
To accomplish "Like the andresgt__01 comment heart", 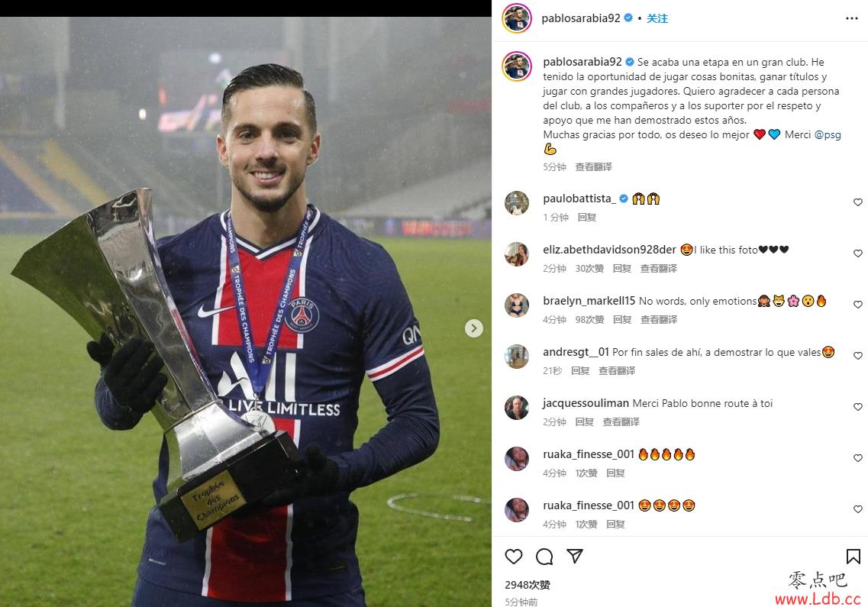I will coord(858,356).
